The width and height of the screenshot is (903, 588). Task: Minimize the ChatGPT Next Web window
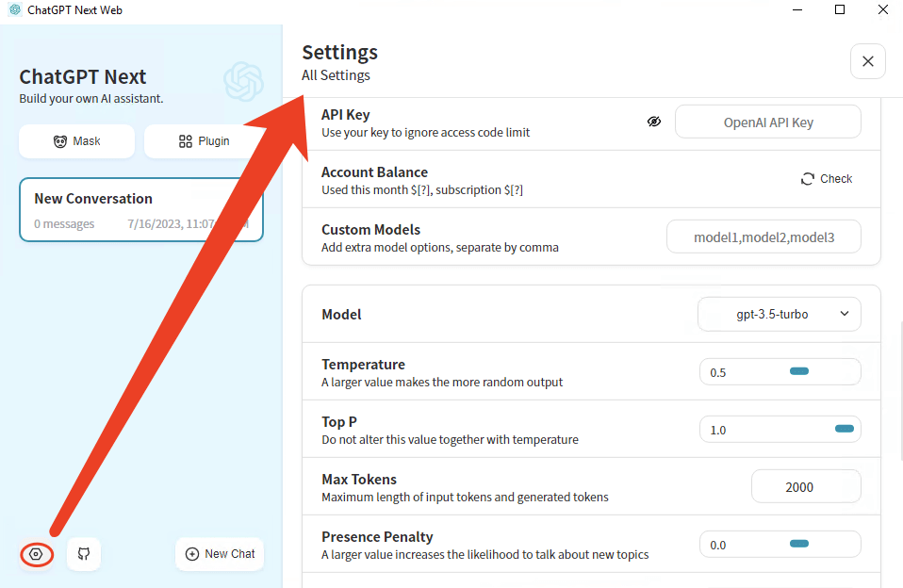pos(797,9)
